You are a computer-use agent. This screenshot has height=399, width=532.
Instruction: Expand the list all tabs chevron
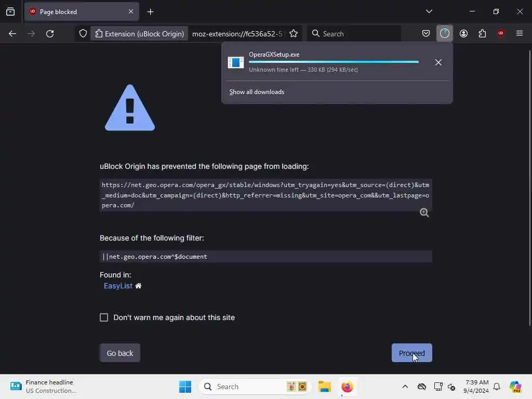(x=429, y=11)
